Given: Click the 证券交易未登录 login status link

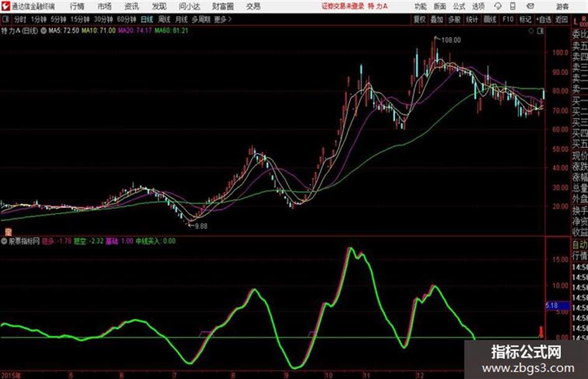Looking at the screenshot, I should point(343,6).
